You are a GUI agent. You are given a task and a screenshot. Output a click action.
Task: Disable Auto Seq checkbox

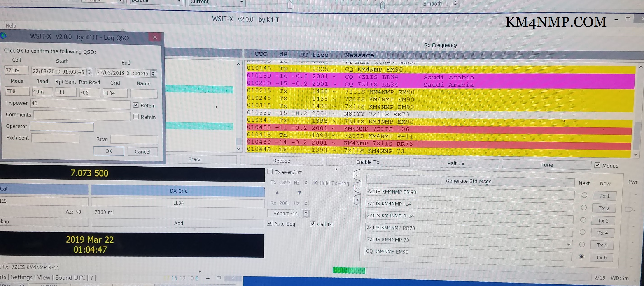tap(270, 223)
